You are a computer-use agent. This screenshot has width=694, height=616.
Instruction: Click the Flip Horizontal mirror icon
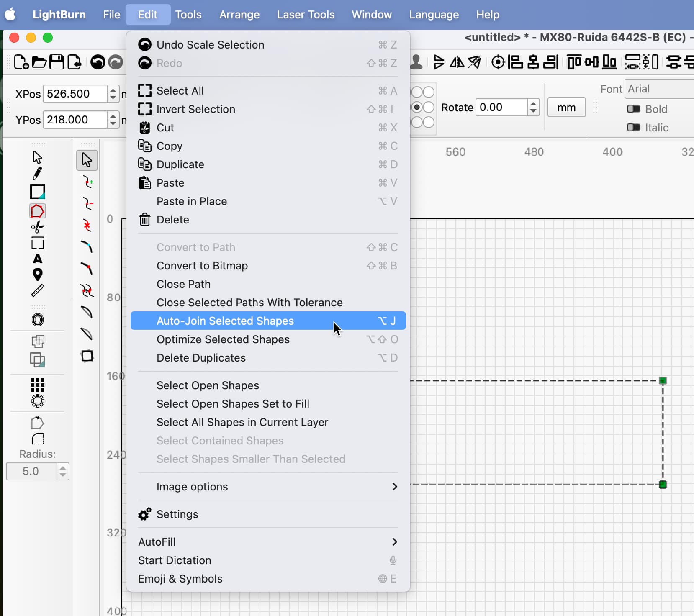[x=457, y=62]
